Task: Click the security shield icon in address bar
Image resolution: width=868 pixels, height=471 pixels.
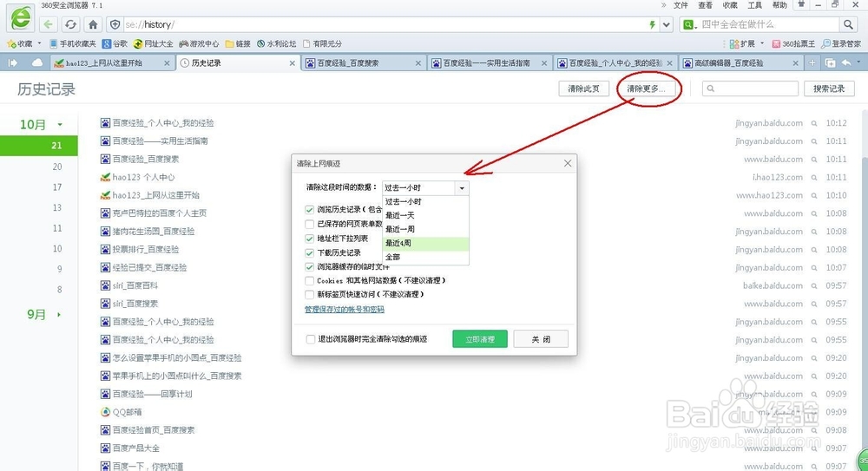Action: coord(115,24)
